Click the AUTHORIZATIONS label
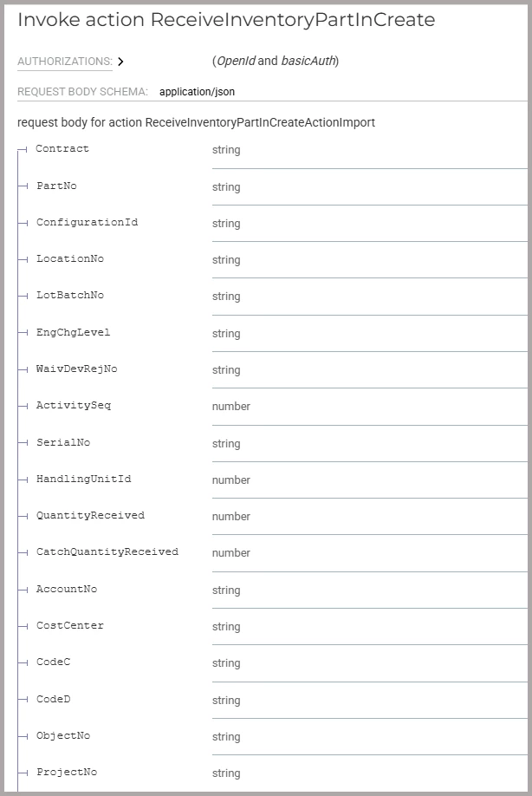Viewport: 532px width, 796px height. tap(64, 62)
